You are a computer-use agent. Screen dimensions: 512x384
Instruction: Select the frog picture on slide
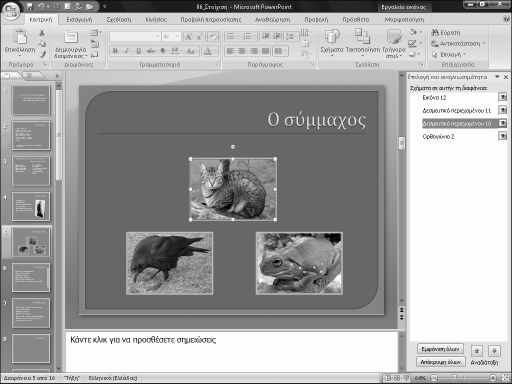(x=299, y=263)
